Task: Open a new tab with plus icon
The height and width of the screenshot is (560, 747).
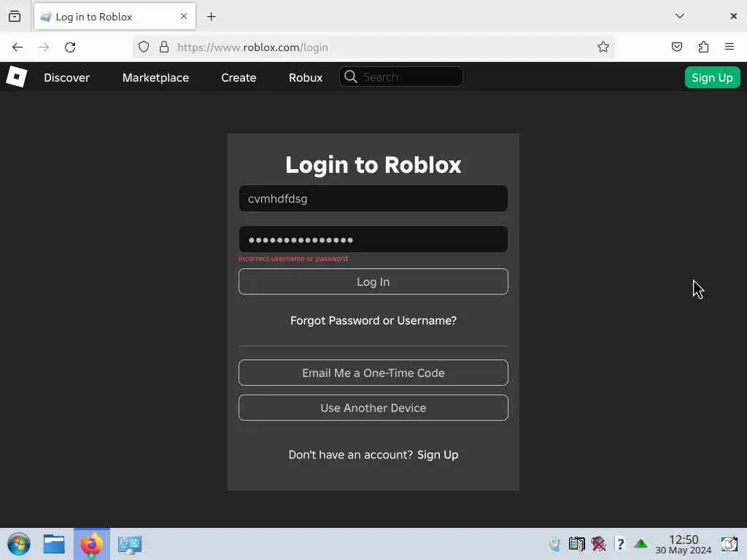Action: pos(212,17)
